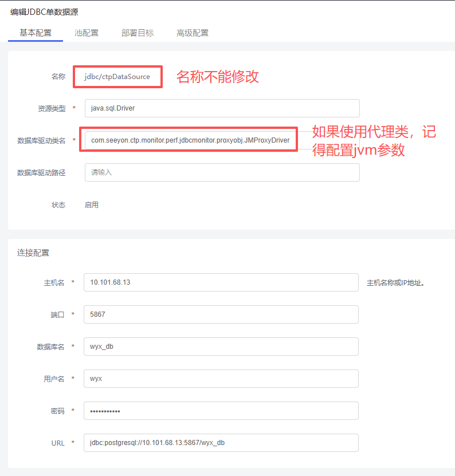
Task: Click the 主机名 field showing 10.101.68.13
Action: click(x=221, y=282)
